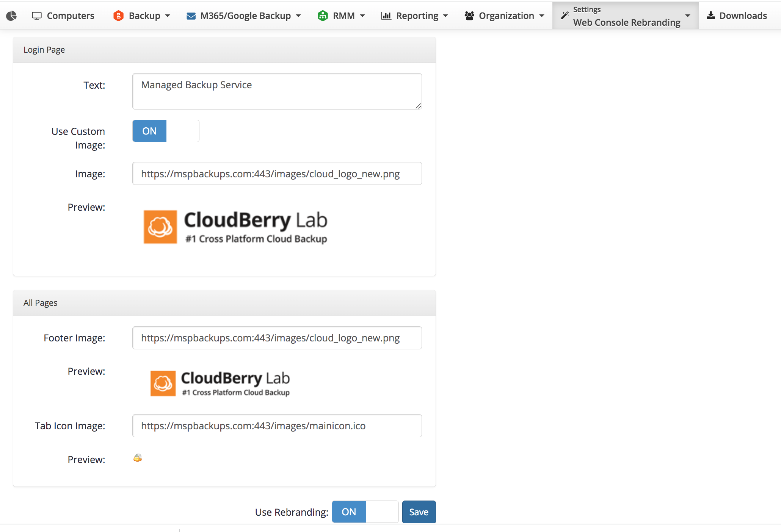781x532 pixels.
Task: Edit the login page Text field
Action: point(277,91)
